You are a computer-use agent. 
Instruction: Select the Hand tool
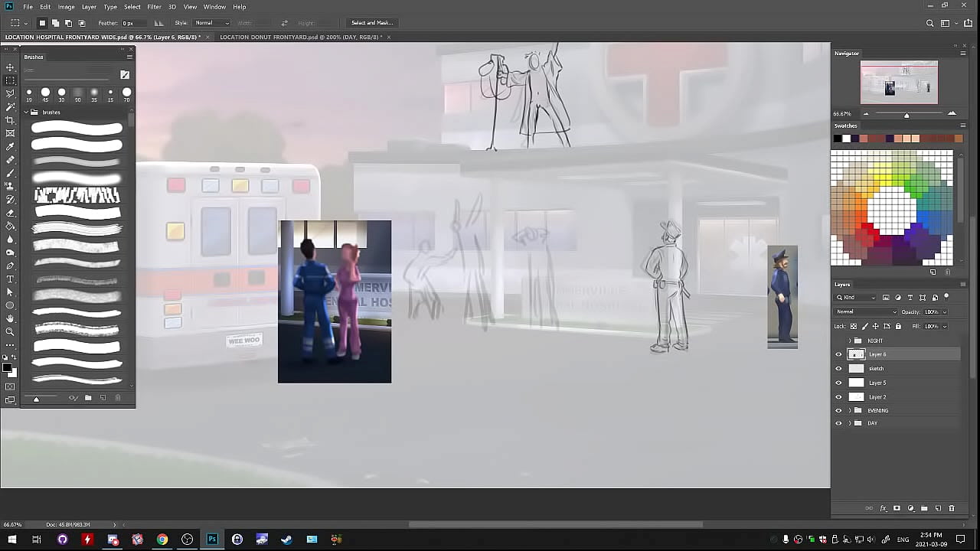coord(10,318)
